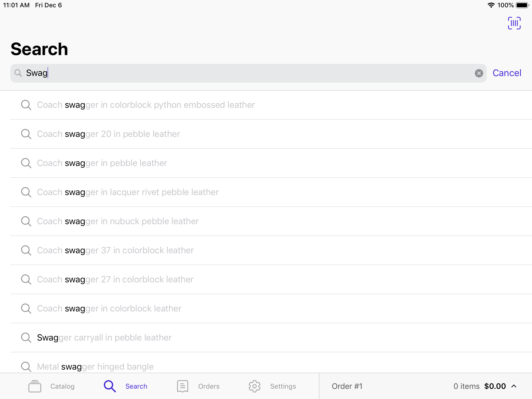Click search icon beside swagger 37 suggestion
Screen dimensions: 532x399
(26, 250)
